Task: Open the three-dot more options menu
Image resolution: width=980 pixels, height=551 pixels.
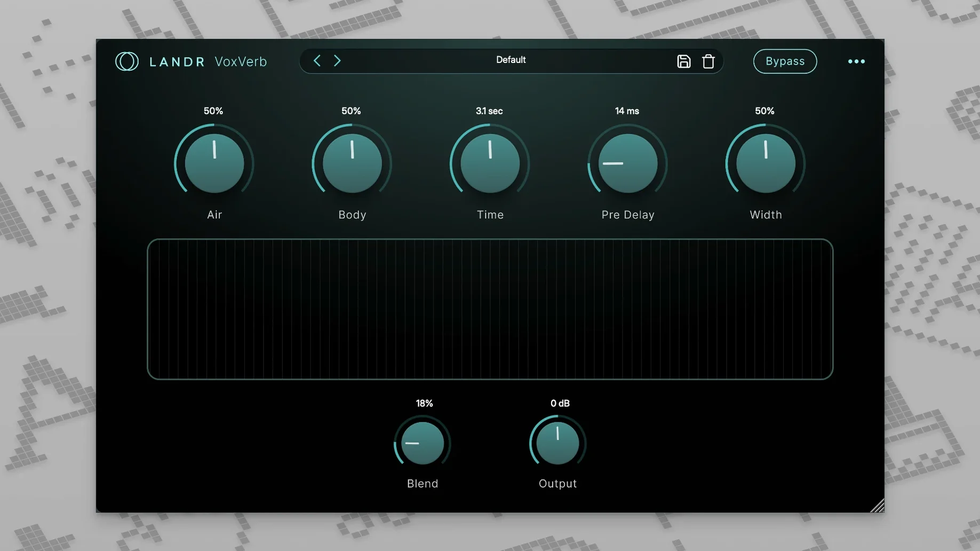Action: [856, 61]
